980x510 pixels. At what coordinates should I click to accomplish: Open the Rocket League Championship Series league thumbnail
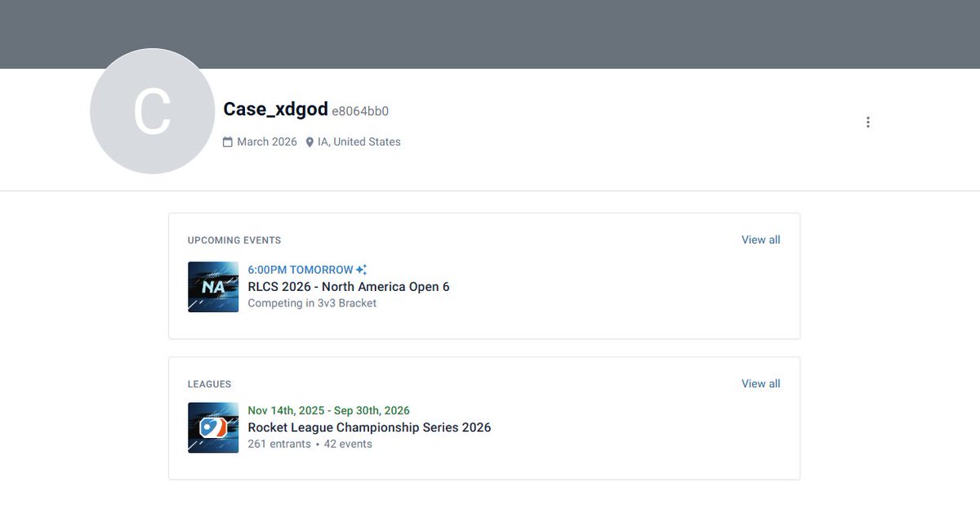(213, 427)
